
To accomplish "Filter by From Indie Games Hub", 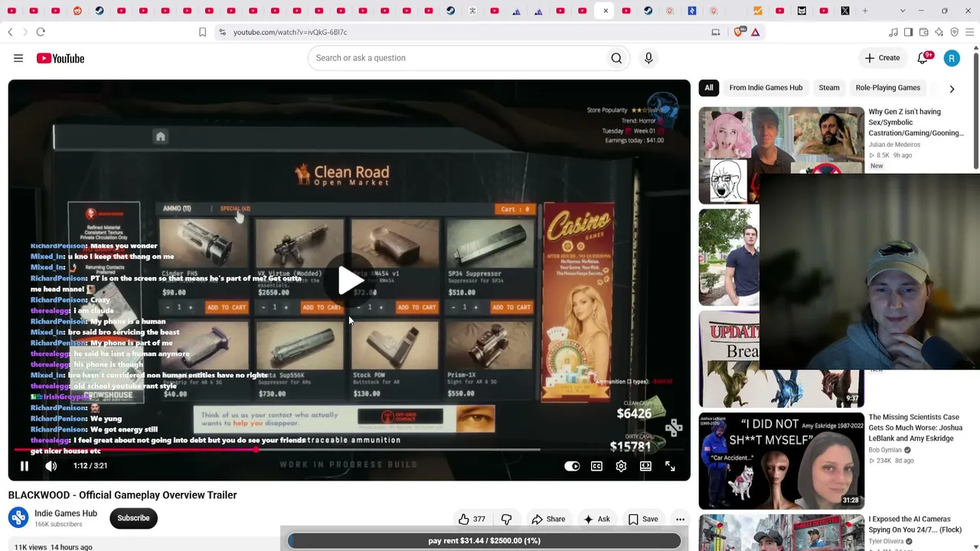I will click(766, 88).
